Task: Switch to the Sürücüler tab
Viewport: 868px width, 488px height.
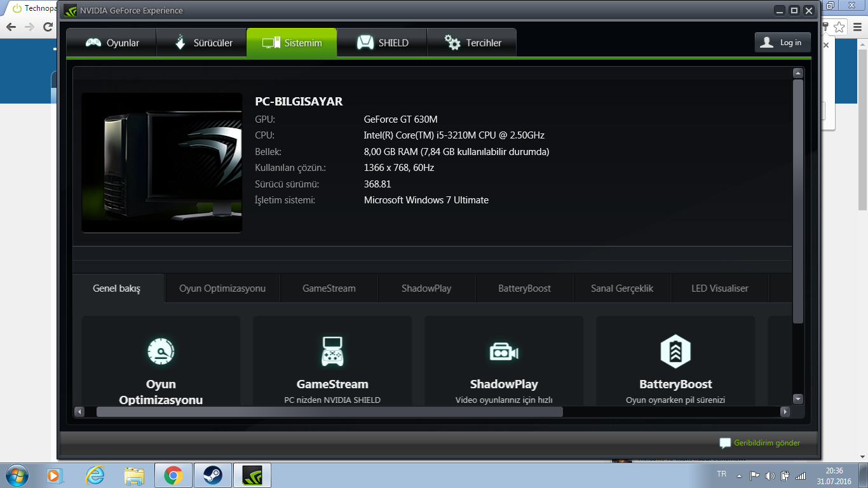Action: tap(201, 43)
